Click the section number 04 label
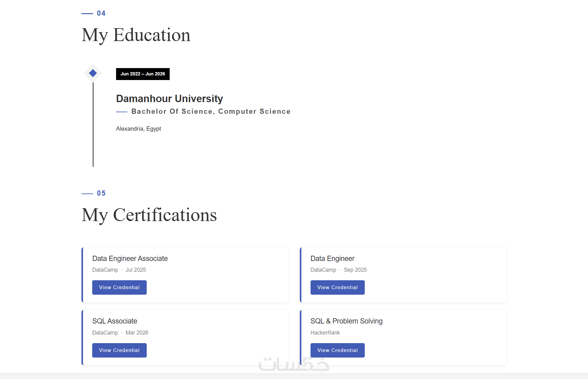This screenshot has height=379, width=588. 101,13
